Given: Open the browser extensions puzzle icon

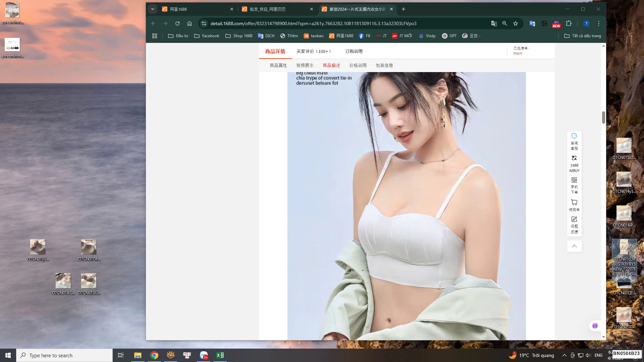Looking at the screenshot, I should [568, 23].
